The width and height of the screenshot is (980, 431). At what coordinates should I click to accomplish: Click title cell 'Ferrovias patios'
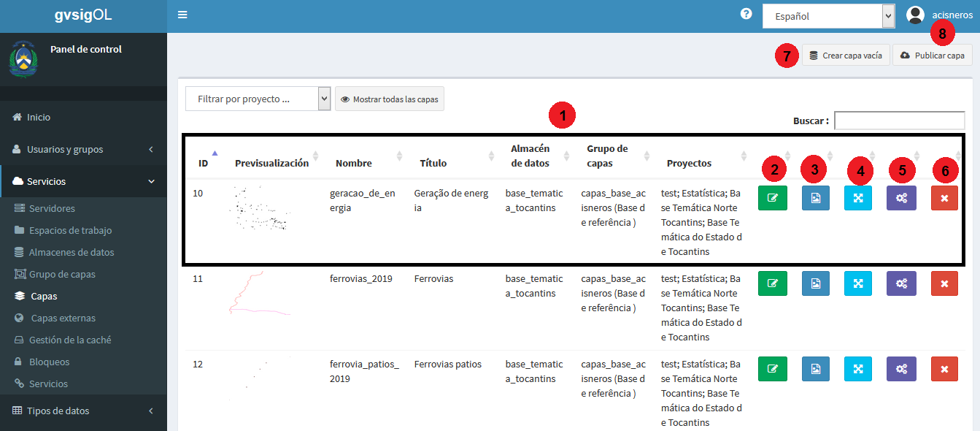(x=448, y=364)
